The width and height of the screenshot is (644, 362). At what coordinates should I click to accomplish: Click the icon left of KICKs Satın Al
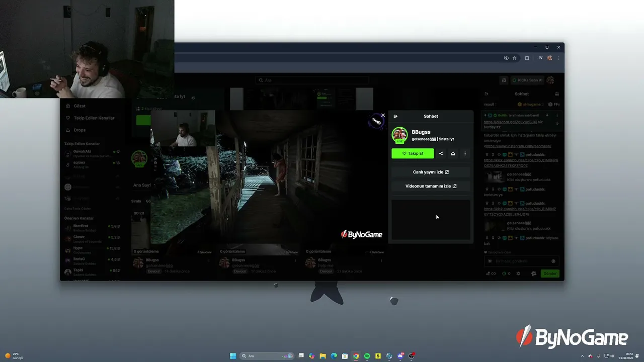point(504,80)
